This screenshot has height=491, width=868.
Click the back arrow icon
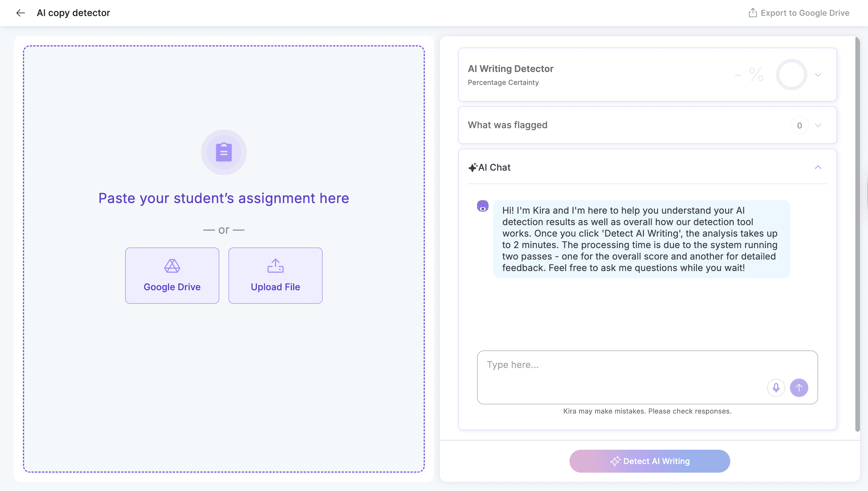[x=21, y=13]
